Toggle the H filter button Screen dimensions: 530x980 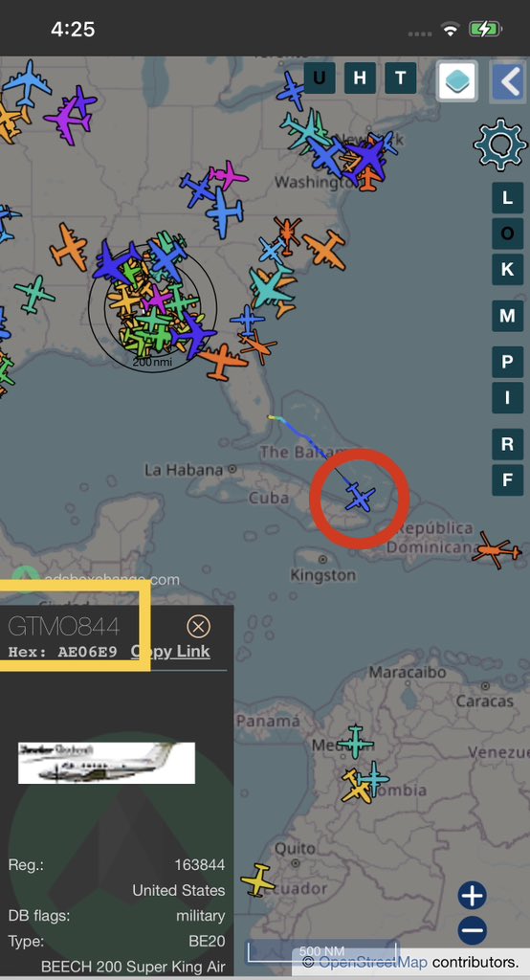click(360, 78)
